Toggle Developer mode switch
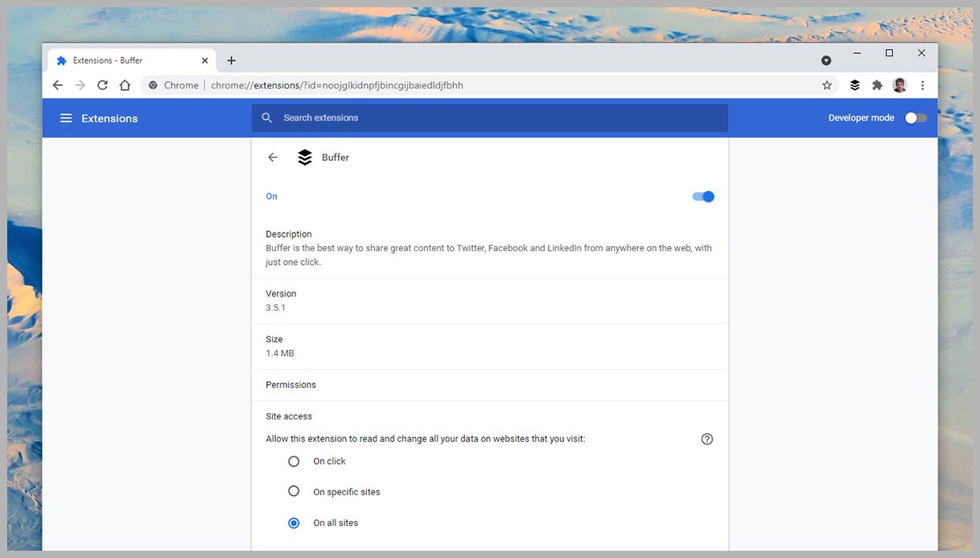The width and height of the screenshot is (980, 558). (x=916, y=118)
